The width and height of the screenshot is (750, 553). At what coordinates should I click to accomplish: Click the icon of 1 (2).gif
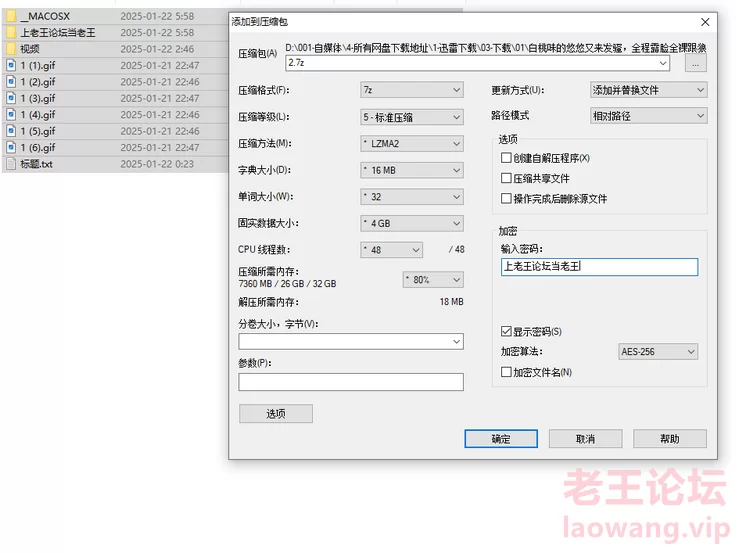11,82
